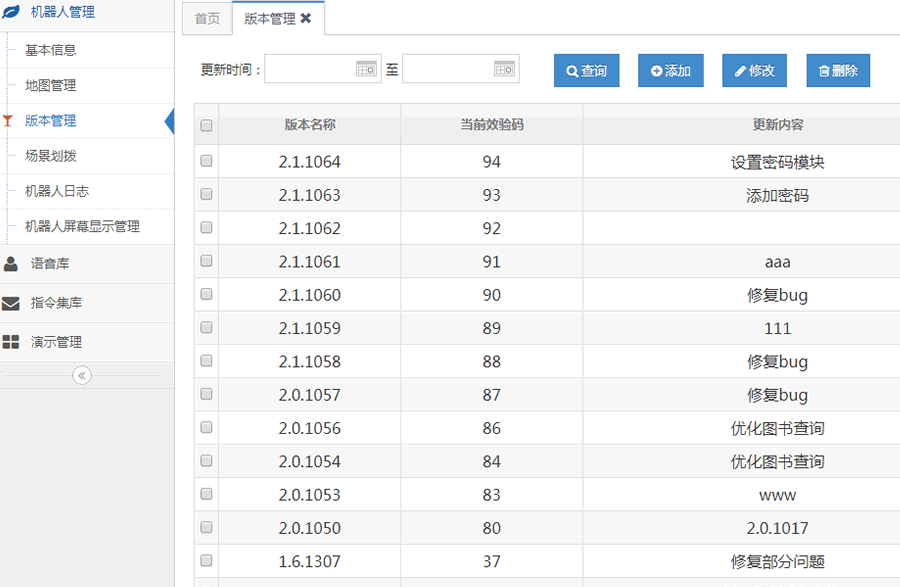Close the 版本管理 tab with X icon
This screenshot has width=900, height=587.
pyautogui.click(x=306, y=18)
